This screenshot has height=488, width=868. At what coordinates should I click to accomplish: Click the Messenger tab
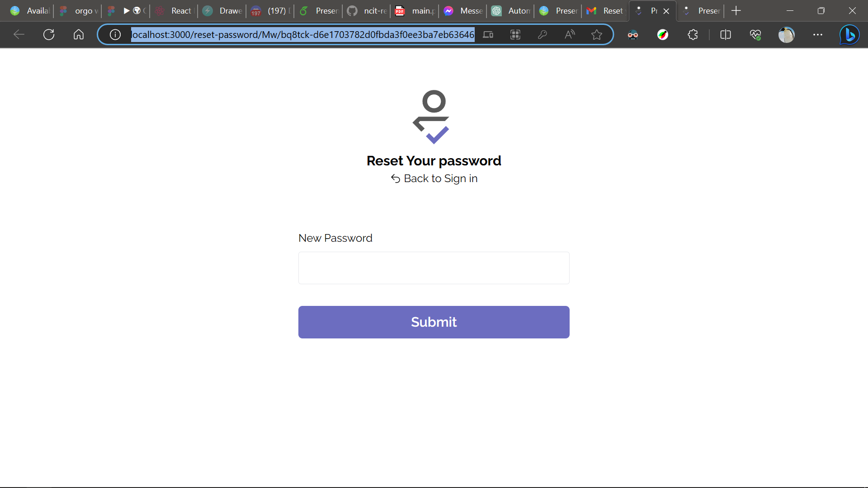tap(462, 11)
